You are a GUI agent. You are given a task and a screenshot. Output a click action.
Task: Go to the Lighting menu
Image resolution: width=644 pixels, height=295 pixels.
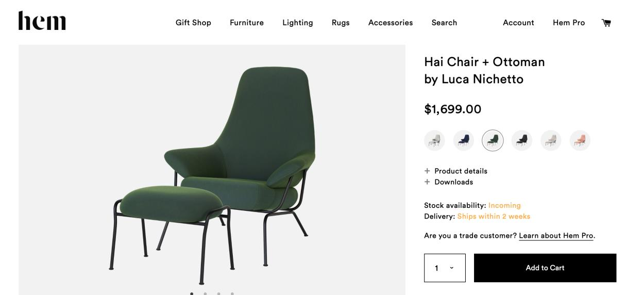point(298,23)
